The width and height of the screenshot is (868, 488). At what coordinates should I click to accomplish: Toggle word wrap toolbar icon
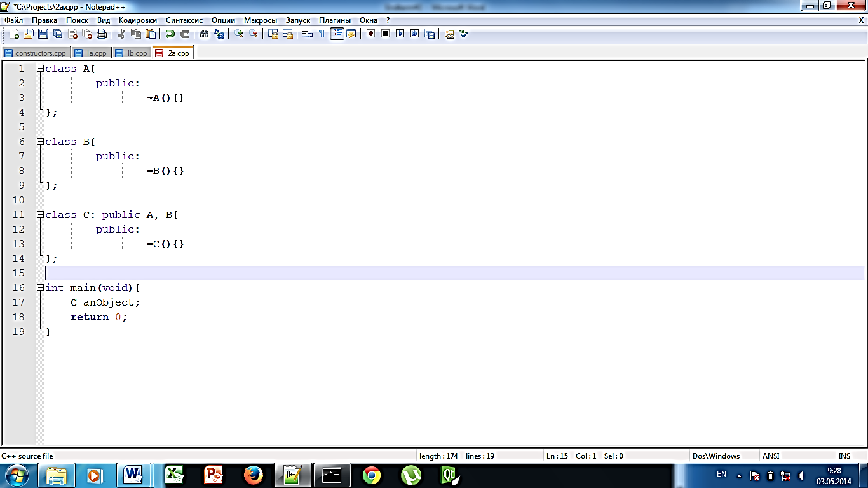pos(307,34)
